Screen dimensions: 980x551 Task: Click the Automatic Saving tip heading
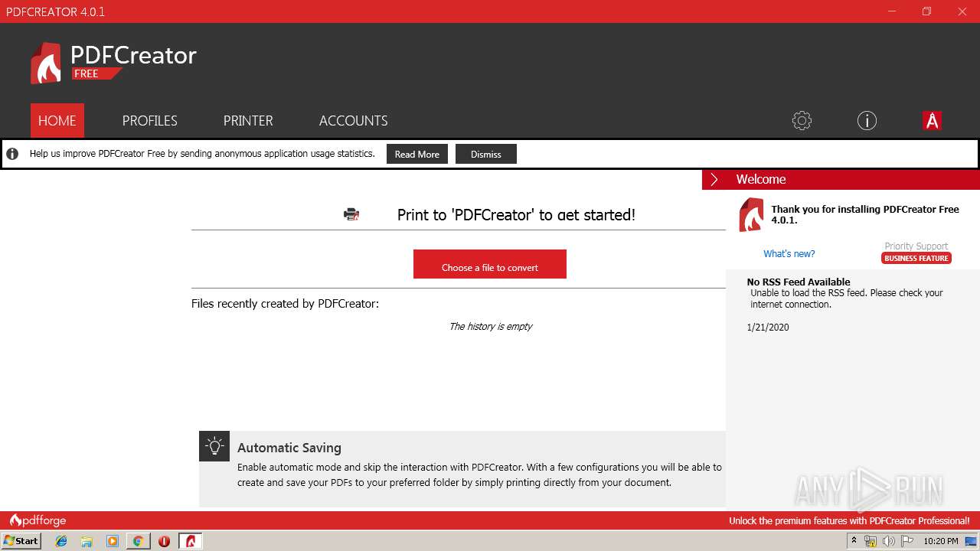pyautogui.click(x=289, y=448)
